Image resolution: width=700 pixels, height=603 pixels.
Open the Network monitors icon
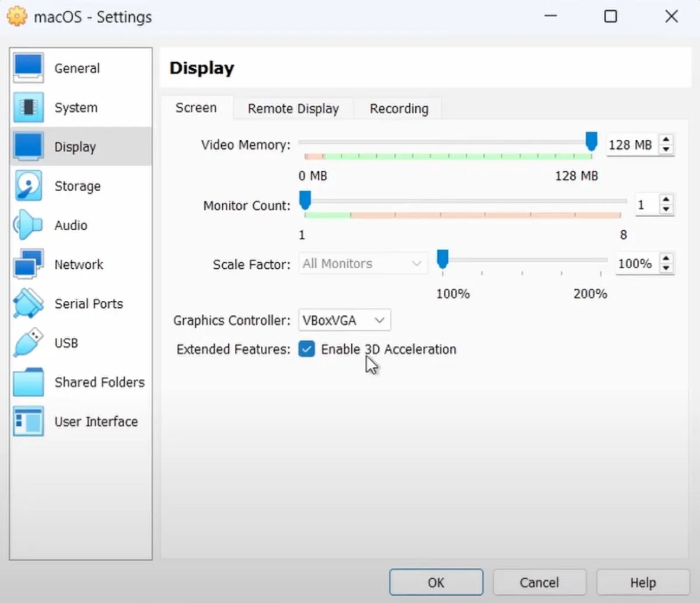pyautogui.click(x=28, y=264)
